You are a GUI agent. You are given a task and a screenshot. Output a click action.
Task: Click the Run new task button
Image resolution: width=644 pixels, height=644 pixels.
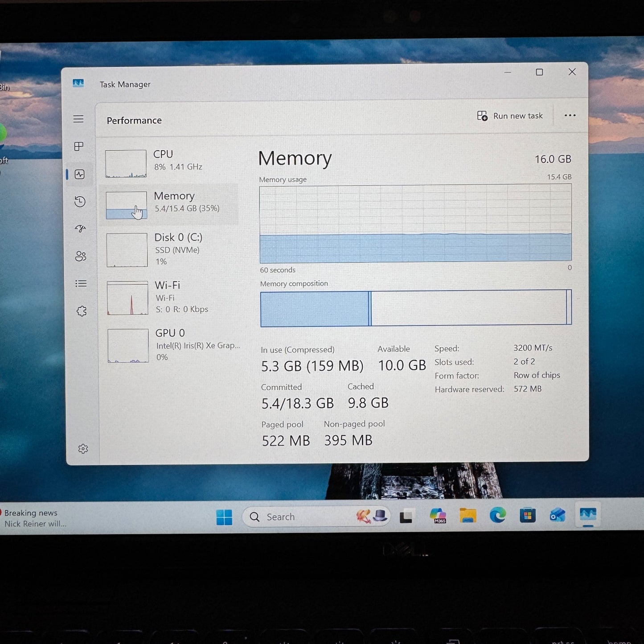click(510, 115)
